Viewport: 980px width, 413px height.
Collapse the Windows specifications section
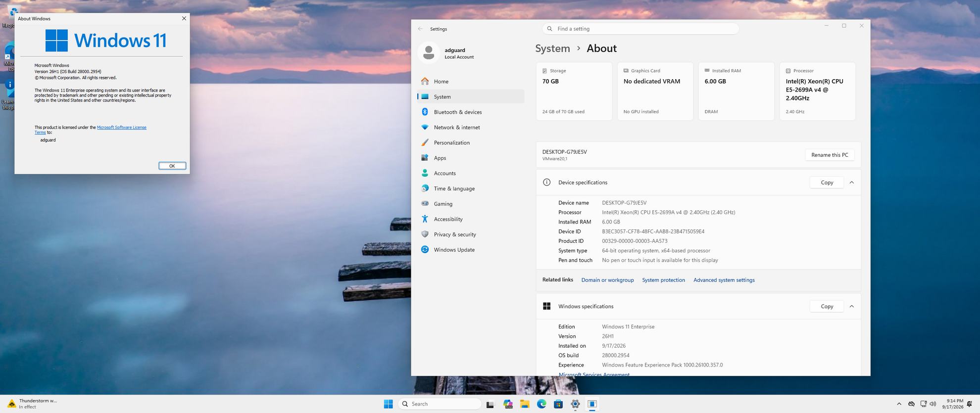[852, 307]
